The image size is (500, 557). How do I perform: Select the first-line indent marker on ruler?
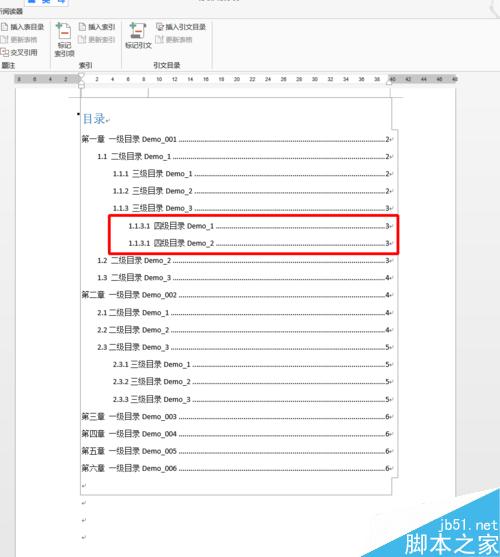(x=81, y=76)
